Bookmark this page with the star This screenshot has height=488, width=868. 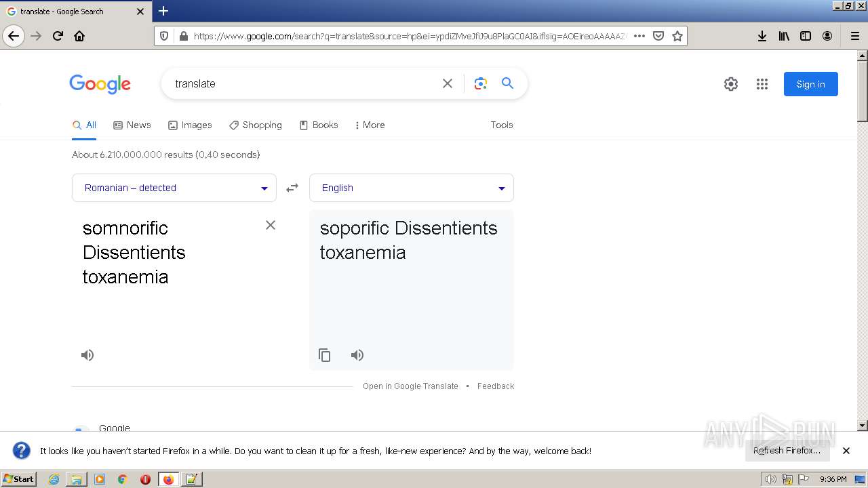tap(677, 36)
